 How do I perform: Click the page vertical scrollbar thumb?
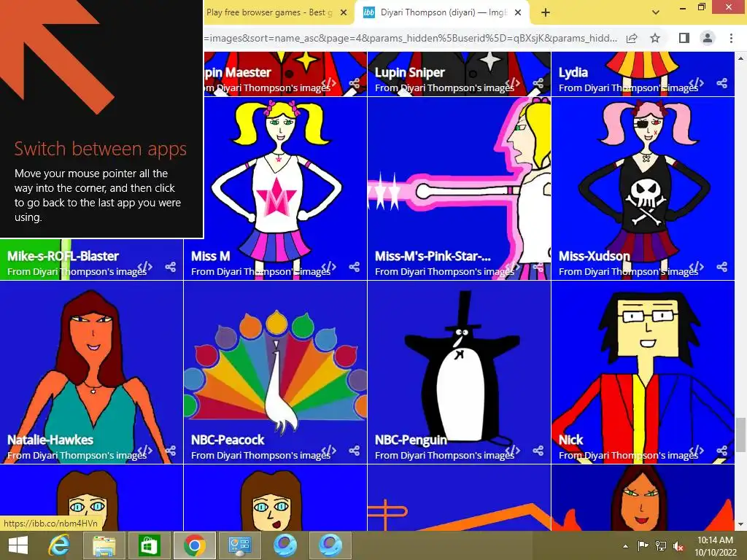740,435
